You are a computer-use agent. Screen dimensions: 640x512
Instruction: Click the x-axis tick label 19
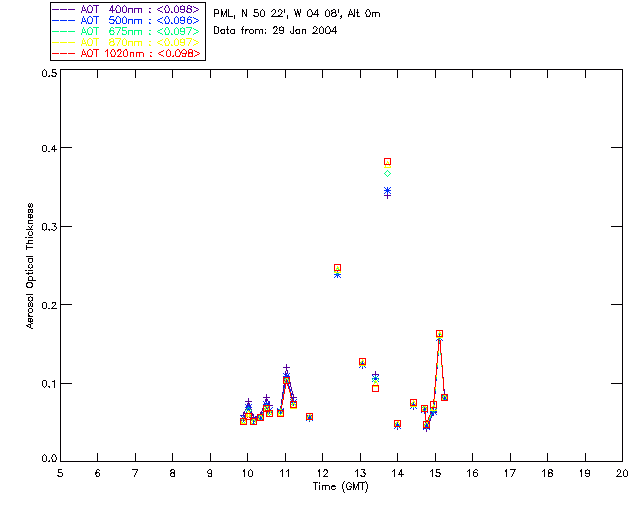(x=585, y=473)
